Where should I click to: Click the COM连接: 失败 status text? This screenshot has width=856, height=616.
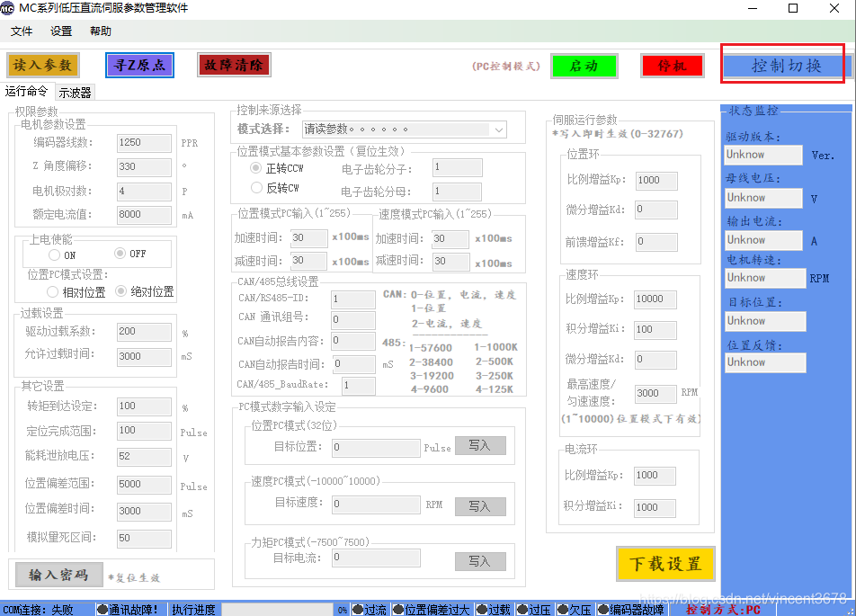tap(38, 610)
